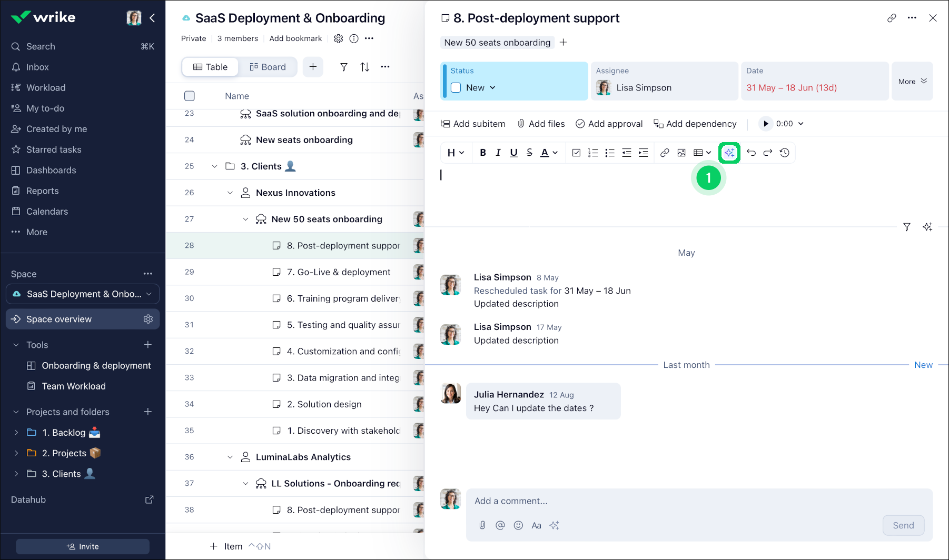Viewport: 949px width, 560px height.
Task: Click the AI sparkle icon in editor toolbar
Action: 729,153
